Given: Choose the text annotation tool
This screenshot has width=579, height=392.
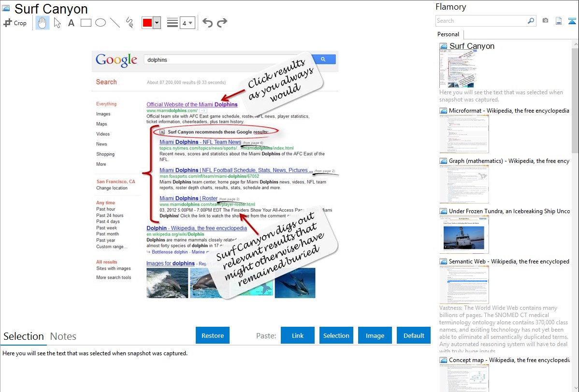Looking at the screenshot, I should [71, 23].
